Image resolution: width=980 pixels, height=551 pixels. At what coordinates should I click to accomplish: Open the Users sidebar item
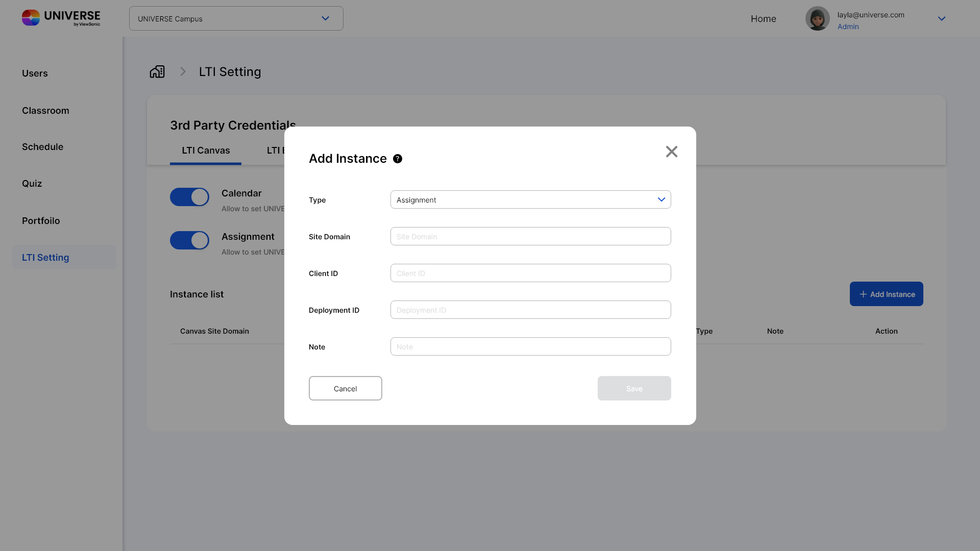click(x=35, y=73)
